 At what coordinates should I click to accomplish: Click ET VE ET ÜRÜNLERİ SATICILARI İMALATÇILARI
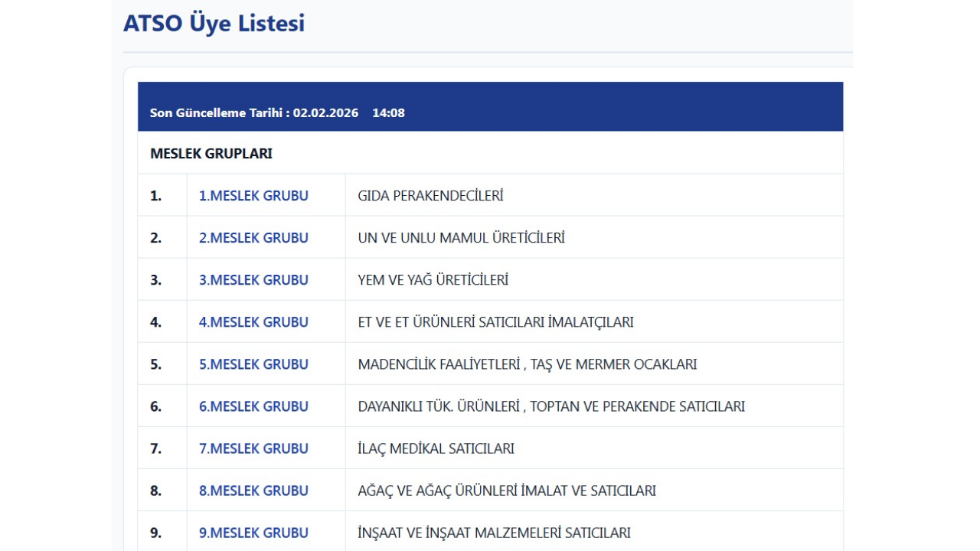(495, 322)
